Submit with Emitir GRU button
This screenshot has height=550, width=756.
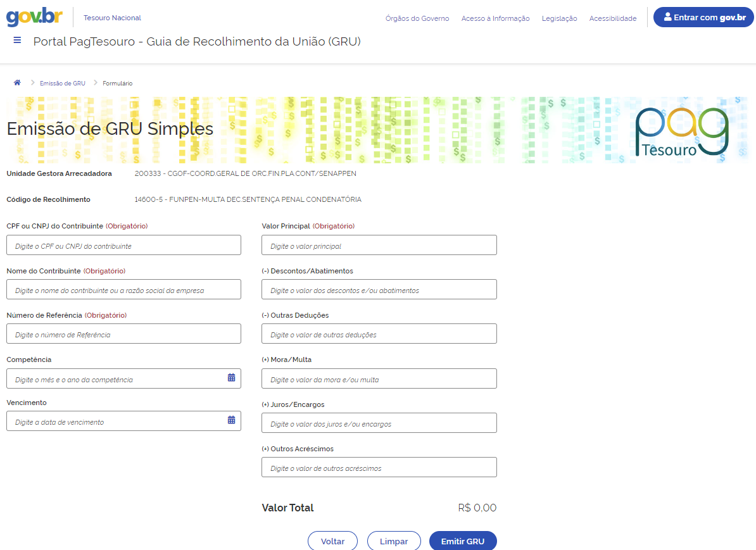point(462,541)
